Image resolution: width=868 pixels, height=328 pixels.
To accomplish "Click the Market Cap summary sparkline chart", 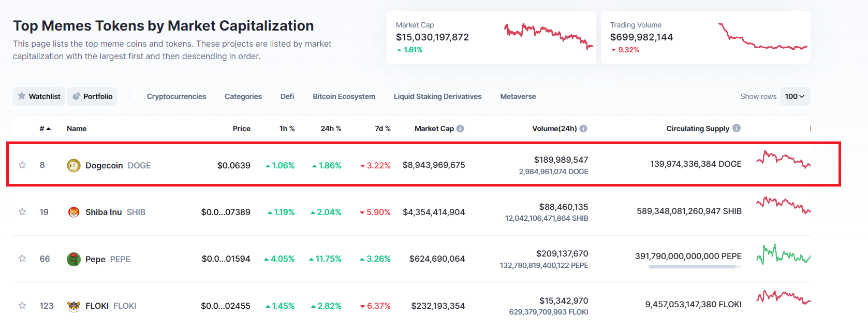I will click(x=549, y=35).
